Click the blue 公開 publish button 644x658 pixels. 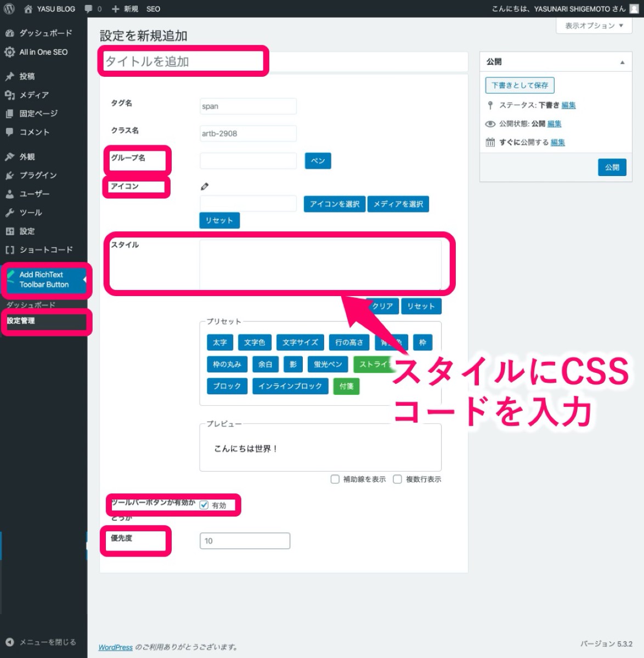(612, 167)
